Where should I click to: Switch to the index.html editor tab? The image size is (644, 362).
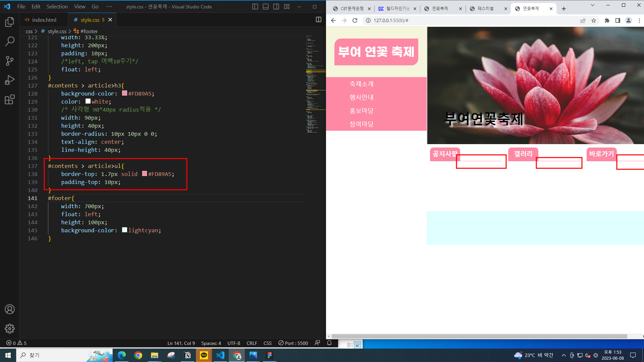click(44, 20)
